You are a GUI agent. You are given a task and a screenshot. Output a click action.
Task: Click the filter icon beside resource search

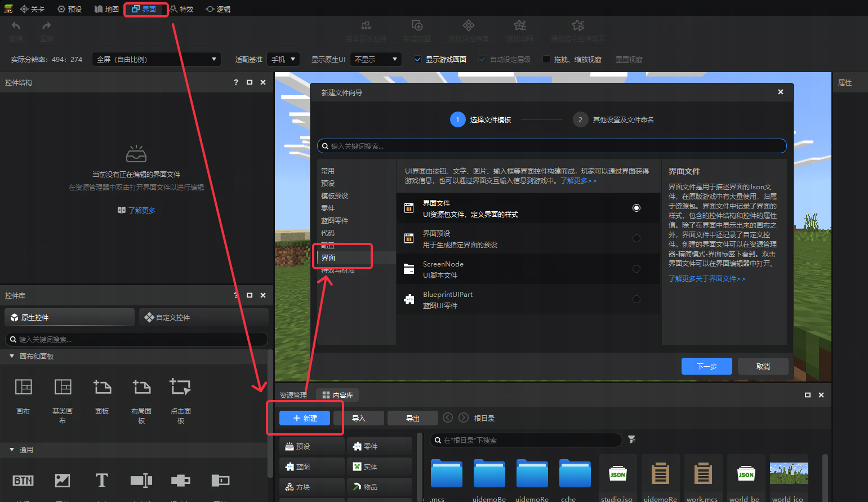click(x=631, y=439)
